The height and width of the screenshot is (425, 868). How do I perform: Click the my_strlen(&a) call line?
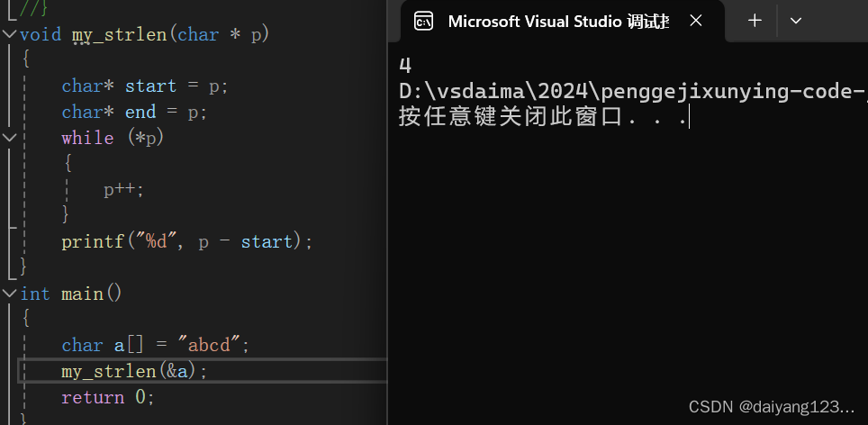134,372
